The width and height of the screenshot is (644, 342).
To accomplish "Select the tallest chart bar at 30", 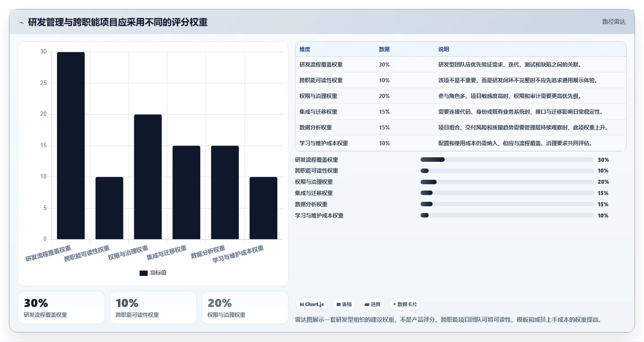I will 71,146.
